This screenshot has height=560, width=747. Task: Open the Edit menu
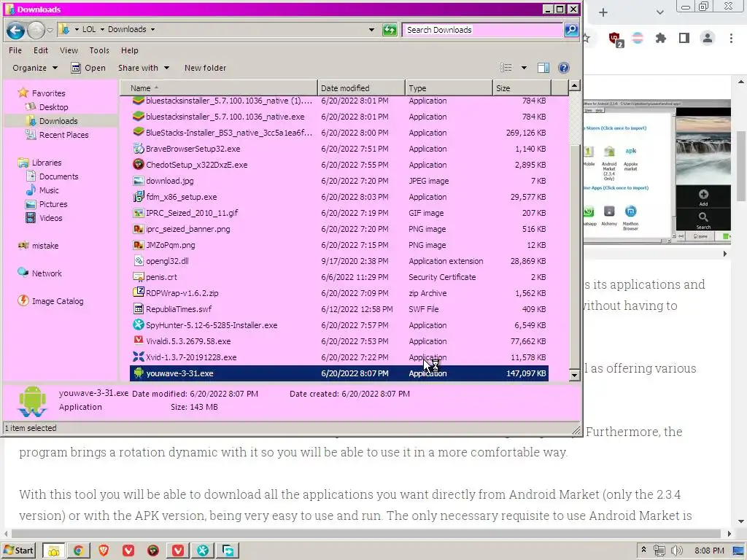pyautogui.click(x=41, y=50)
